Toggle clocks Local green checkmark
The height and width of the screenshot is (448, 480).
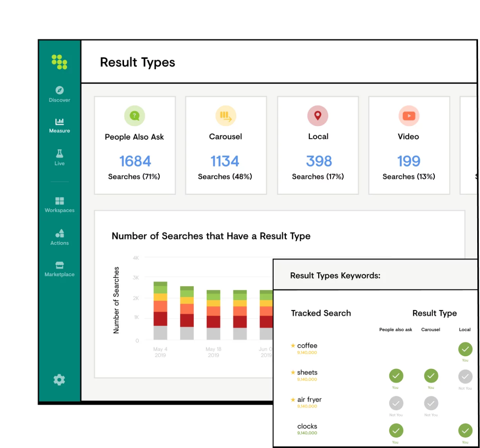point(465,431)
